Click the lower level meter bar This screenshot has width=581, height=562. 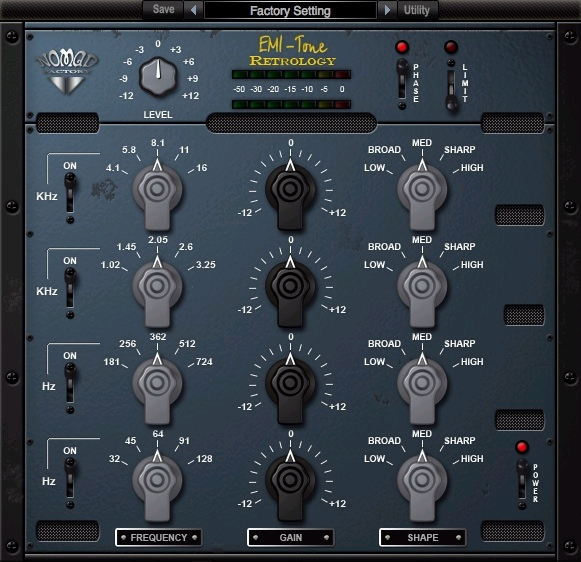point(291,104)
